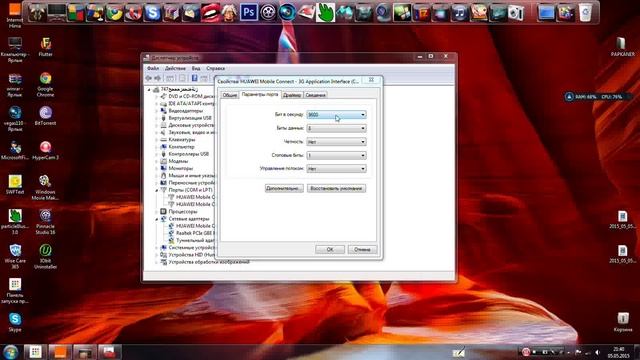The image size is (640, 360).
Task: Click the taskbar clock
Action: pos(619,353)
